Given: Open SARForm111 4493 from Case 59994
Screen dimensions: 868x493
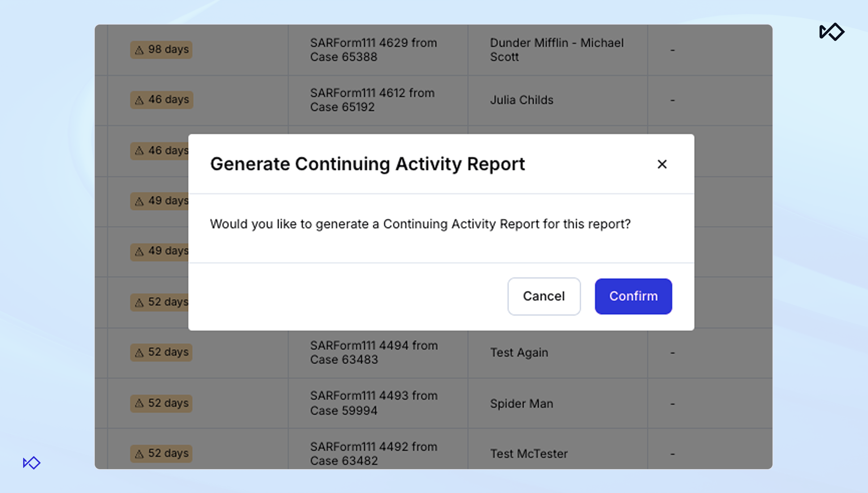Looking at the screenshot, I should click(374, 403).
